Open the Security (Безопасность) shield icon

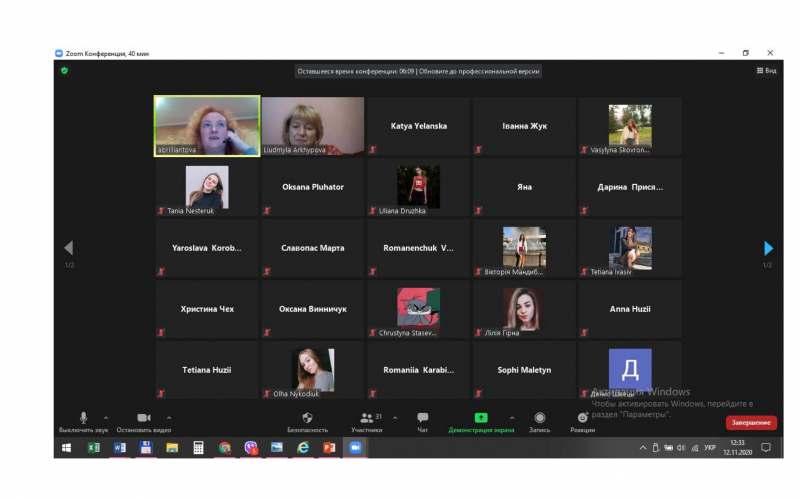307,418
